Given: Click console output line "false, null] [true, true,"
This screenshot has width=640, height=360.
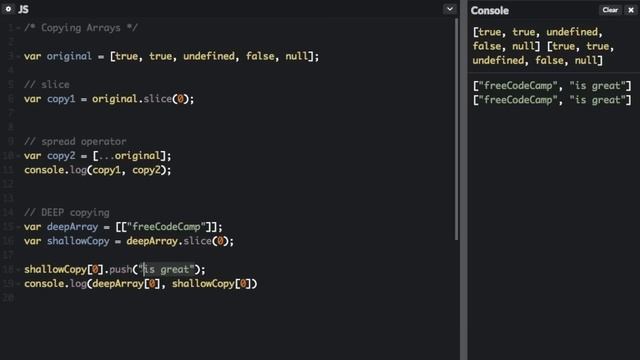Looking at the screenshot, I should tap(543, 47).
